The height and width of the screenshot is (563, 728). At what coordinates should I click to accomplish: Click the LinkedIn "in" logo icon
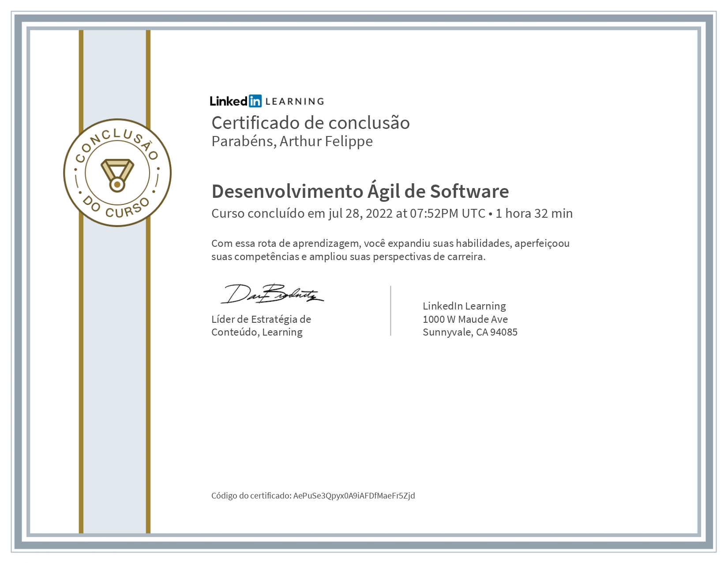(x=255, y=101)
